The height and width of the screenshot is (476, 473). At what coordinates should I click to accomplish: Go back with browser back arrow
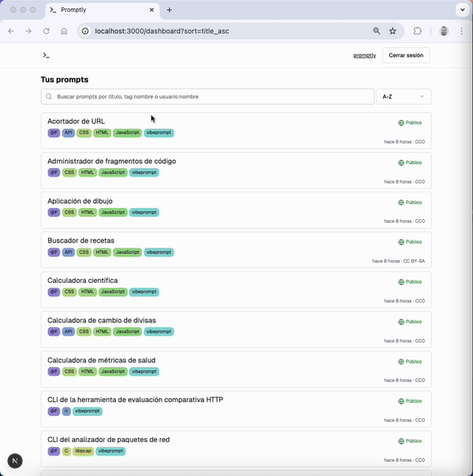point(11,31)
